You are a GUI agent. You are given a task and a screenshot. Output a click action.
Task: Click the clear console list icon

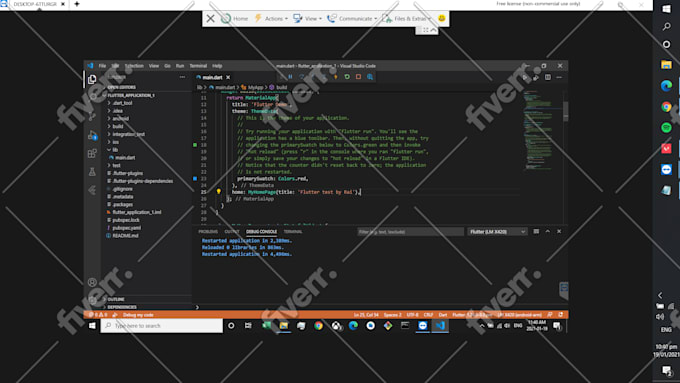pos(536,232)
